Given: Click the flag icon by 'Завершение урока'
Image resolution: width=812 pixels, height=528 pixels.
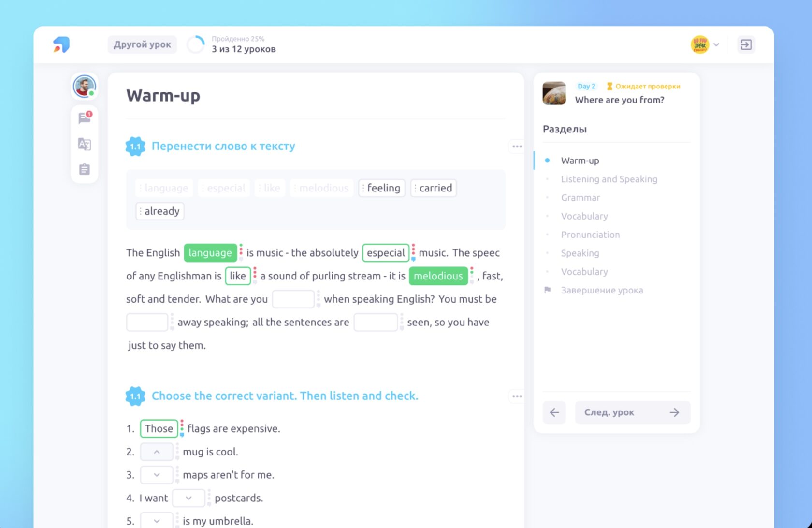Looking at the screenshot, I should 547,290.
